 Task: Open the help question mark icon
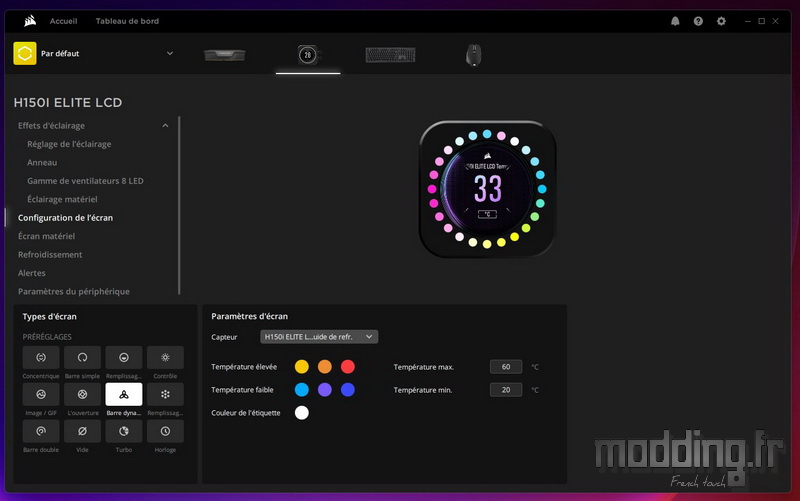[698, 21]
